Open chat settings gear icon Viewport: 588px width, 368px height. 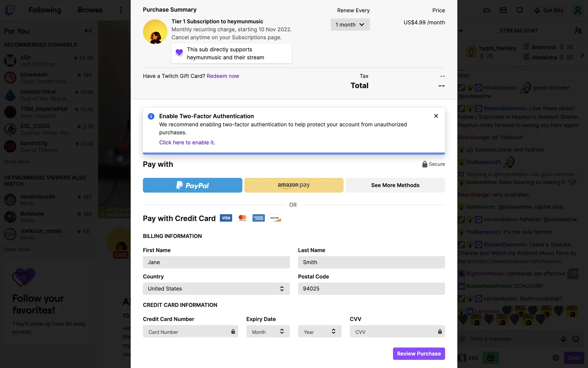point(556,358)
